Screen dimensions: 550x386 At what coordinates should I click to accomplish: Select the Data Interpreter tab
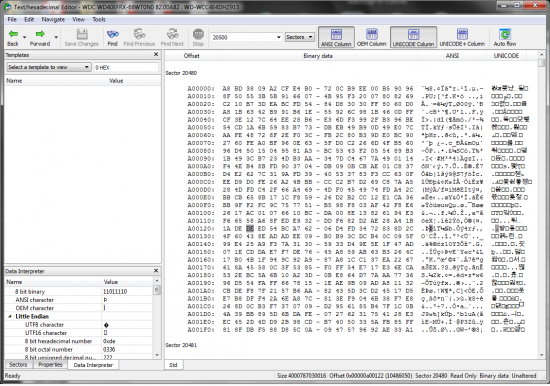(x=93, y=365)
